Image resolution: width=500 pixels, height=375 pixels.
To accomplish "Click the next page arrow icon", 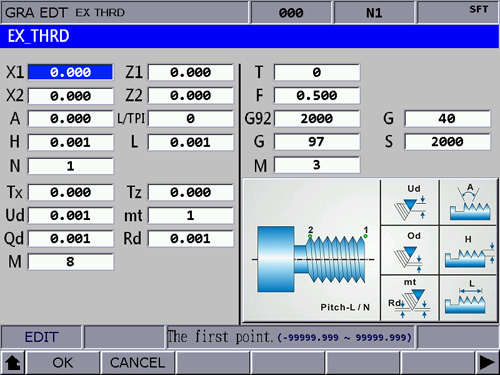I will tap(487, 363).
